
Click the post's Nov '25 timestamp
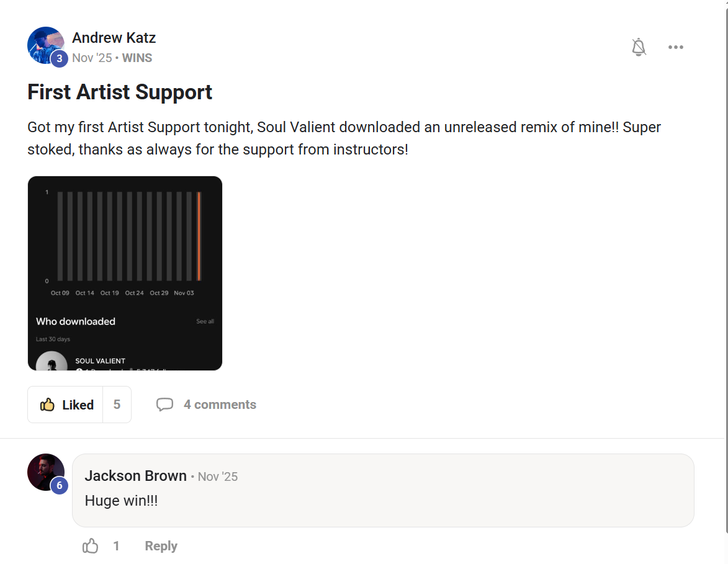pyautogui.click(x=92, y=58)
